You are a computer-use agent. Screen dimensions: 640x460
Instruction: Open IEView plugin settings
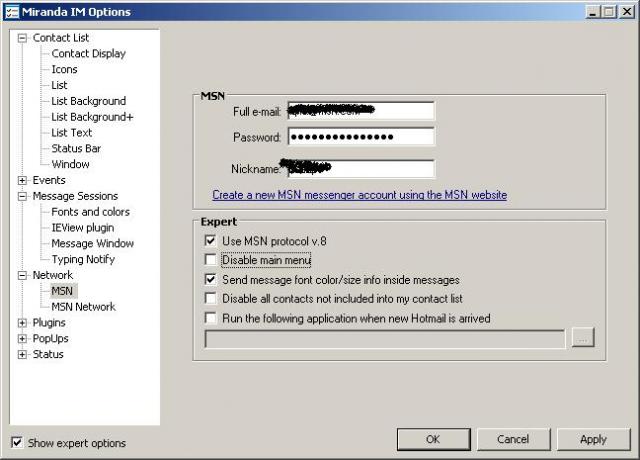82,228
